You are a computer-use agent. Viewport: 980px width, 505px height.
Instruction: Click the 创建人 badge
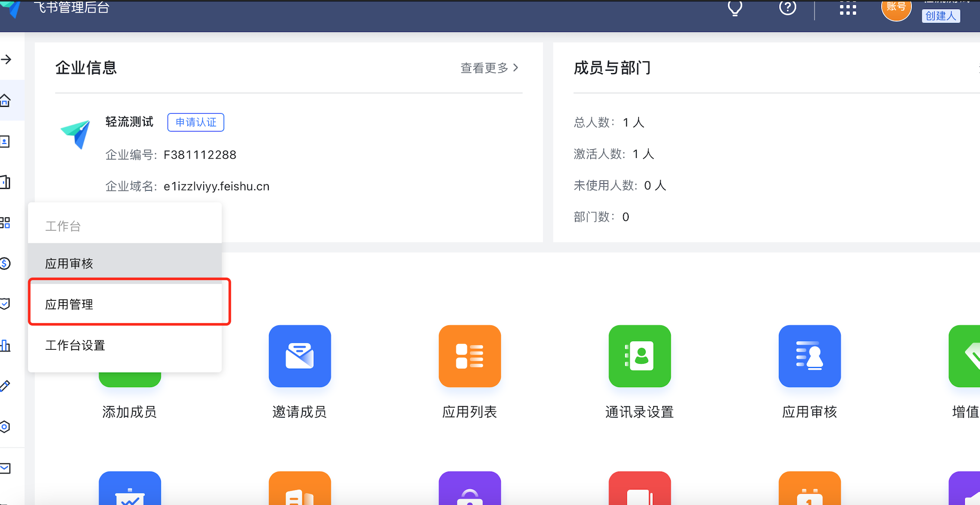click(x=941, y=16)
